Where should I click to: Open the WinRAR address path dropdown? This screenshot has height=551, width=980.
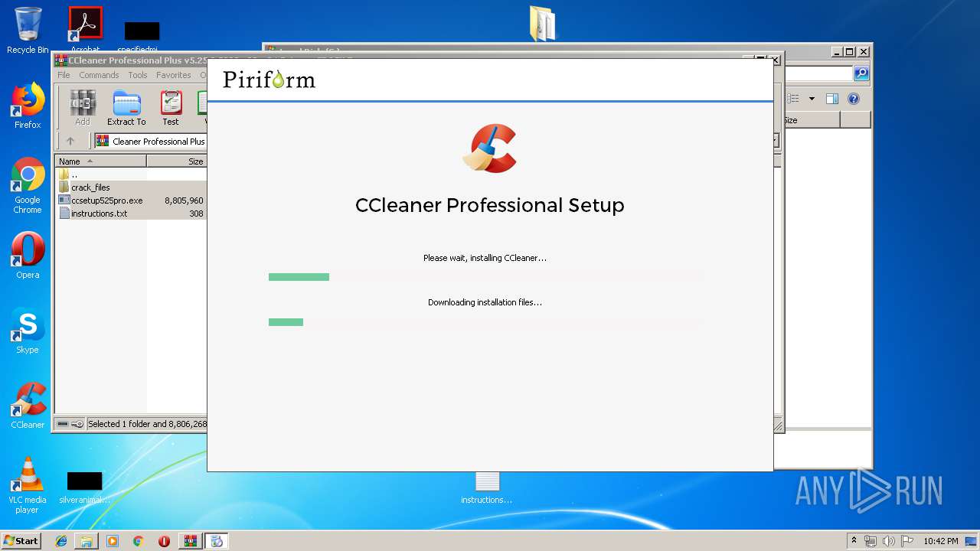pyautogui.click(x=775, y=141)
